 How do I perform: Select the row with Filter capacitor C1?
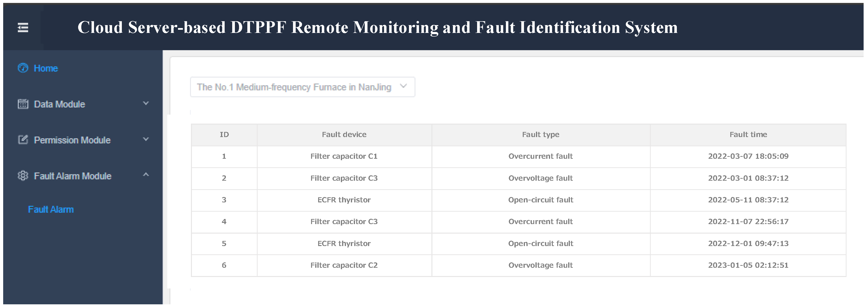344,156
